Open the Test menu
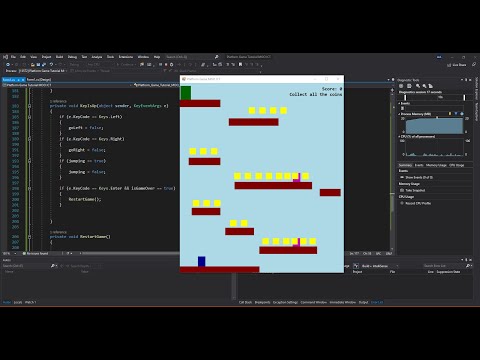 click(x=84, y=57)
